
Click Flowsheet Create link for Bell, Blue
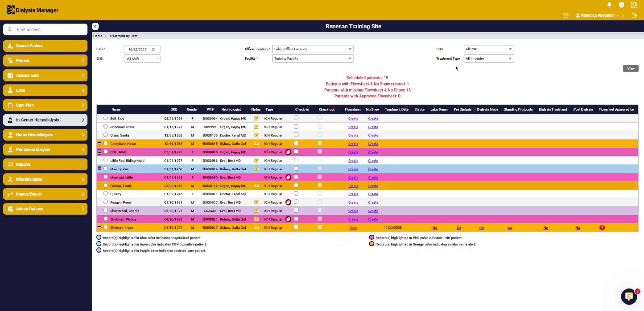[x=353, y=119]
